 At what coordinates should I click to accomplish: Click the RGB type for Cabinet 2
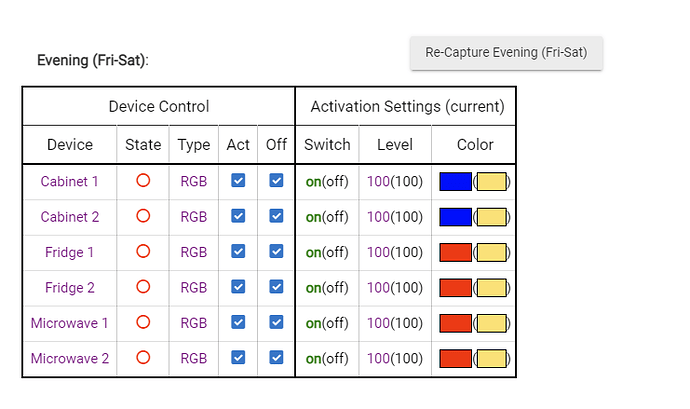193,217
